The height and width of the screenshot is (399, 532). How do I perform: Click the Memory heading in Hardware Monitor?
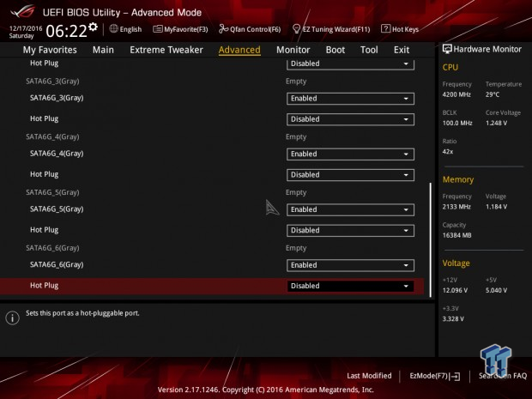tap(458, 179)
